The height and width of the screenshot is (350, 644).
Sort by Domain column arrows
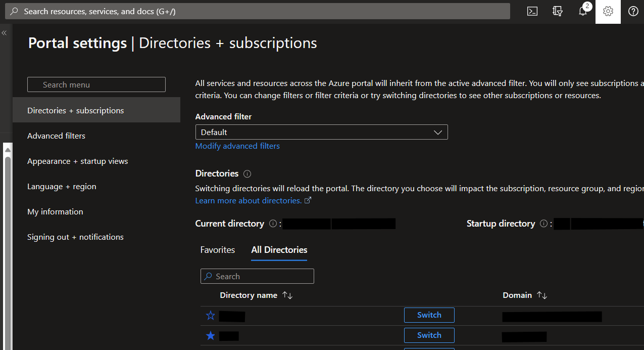click(x=542, y=295)
